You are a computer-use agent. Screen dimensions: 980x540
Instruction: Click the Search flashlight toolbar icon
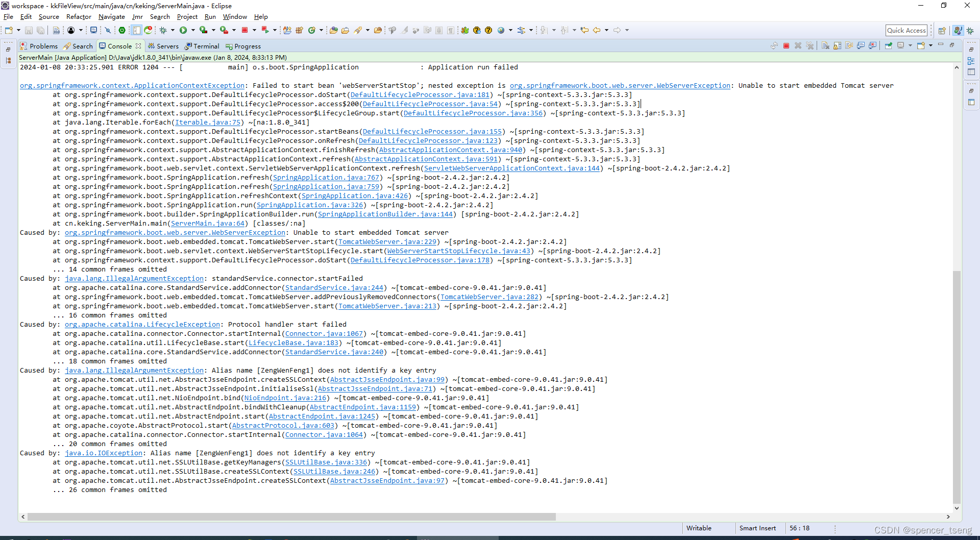point(358,30)
